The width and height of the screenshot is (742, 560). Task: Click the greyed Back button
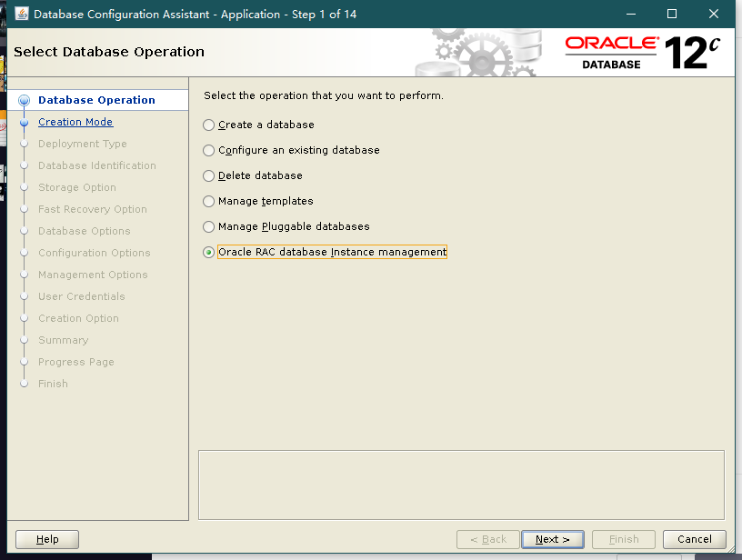[x=488, y=539]
